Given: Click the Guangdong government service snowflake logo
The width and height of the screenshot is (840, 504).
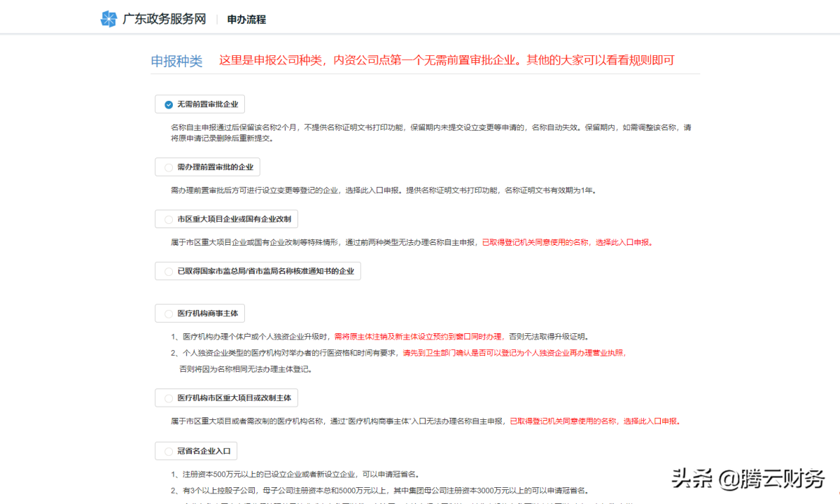Looking at the screenshot, I should click(108, 19).
